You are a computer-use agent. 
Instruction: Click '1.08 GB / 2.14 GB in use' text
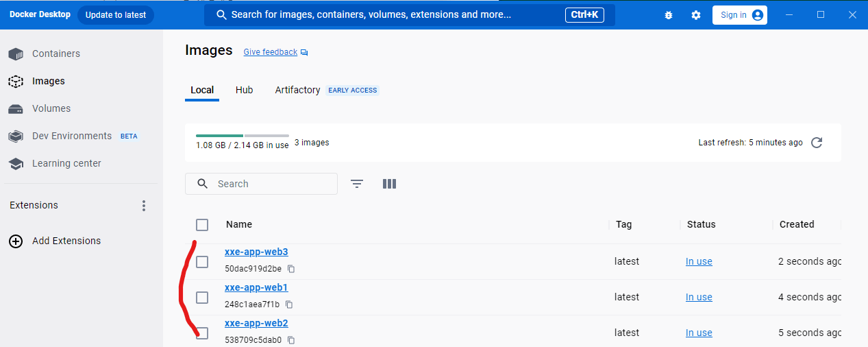point(243,145)
